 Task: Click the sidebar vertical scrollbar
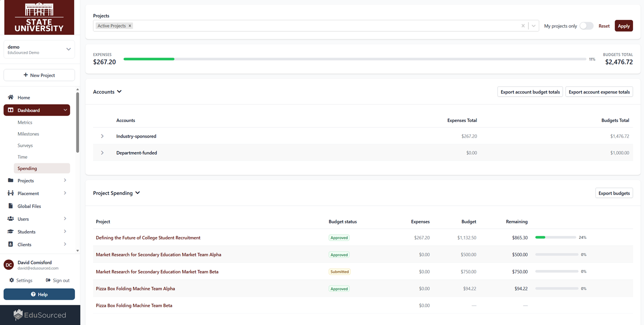(x=77, y=122)
